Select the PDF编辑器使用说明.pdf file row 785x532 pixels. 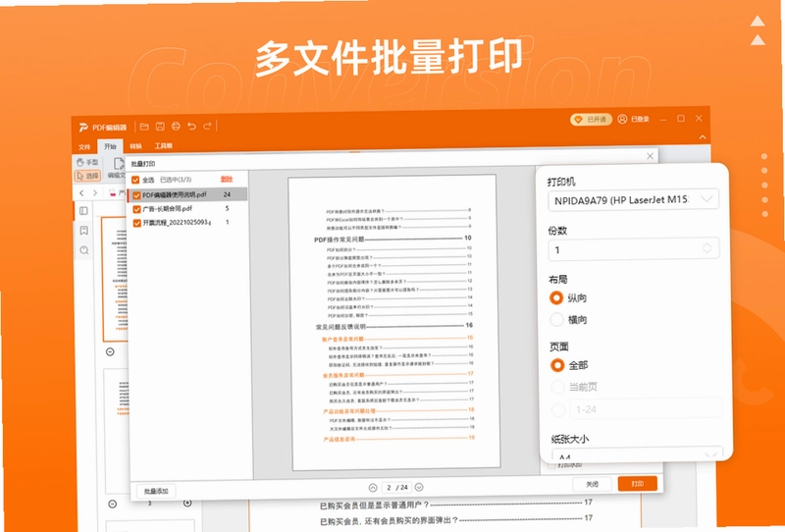pos(187,195)
